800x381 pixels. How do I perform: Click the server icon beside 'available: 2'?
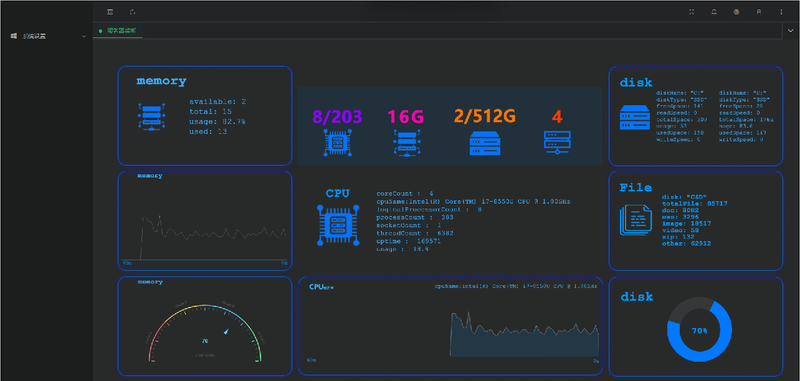coord(152,117)
